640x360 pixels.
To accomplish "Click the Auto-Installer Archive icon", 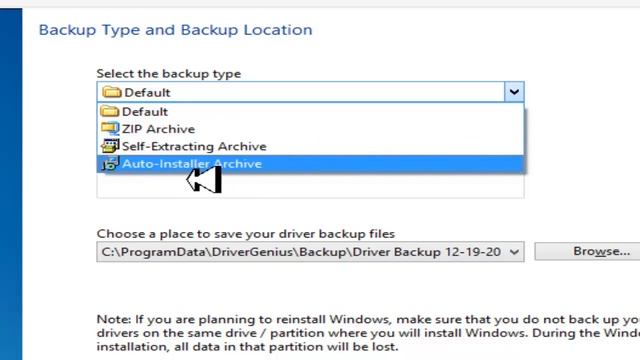I will [110, 164].
